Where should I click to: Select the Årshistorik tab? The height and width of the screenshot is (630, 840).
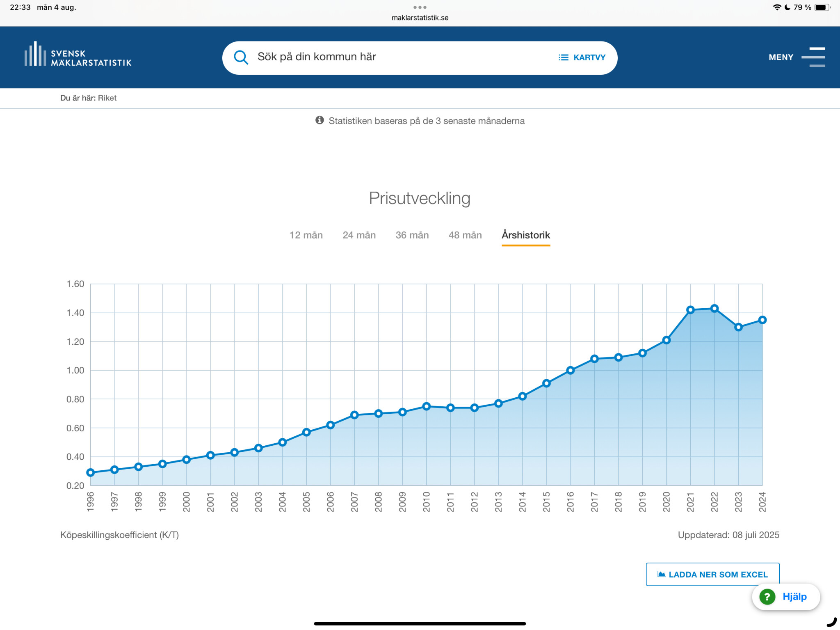coord(525,235)
